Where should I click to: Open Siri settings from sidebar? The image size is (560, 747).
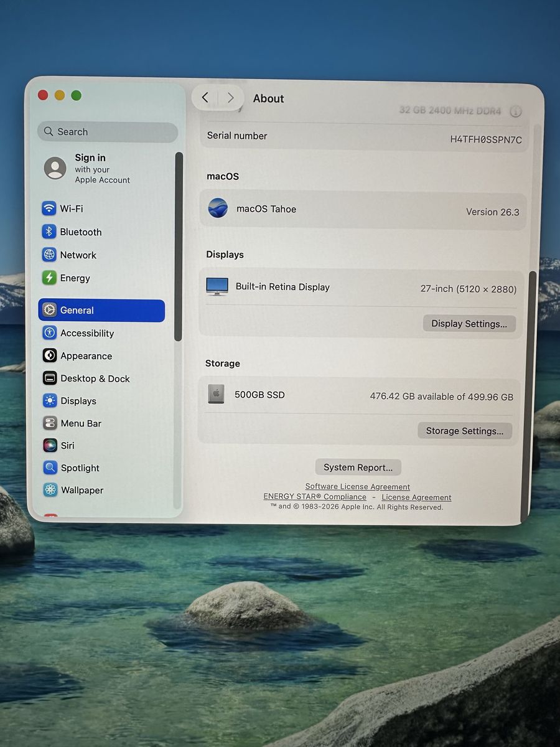[67, 446]
